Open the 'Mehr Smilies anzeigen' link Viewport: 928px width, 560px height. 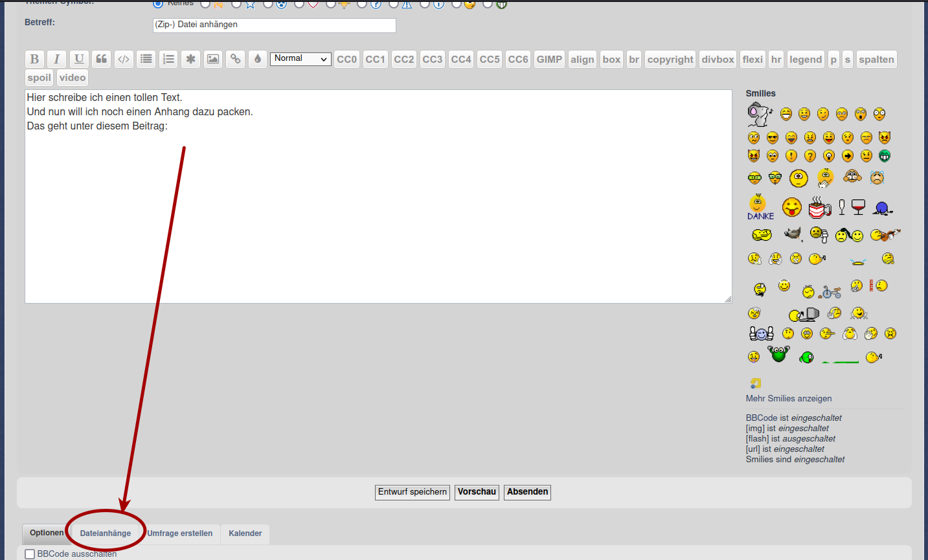(x=789, y=399)
